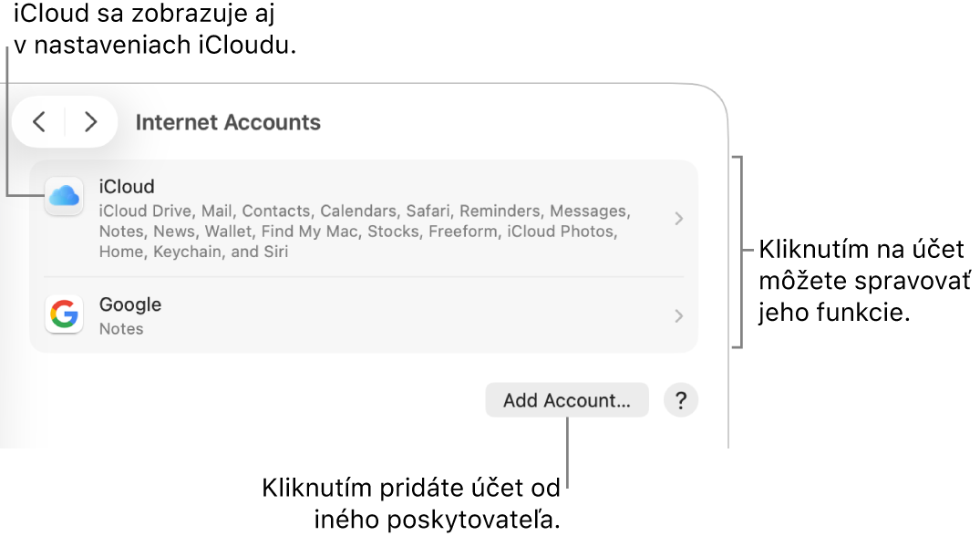Click the separator line between iCloud and Google
980x536 pixels.
(x=363, y=277)
